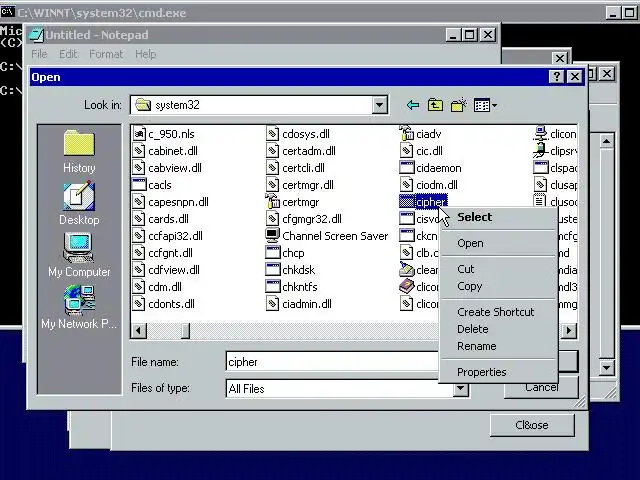Screen dimensions: 640x480
Task: Open History in the places bar
Action: pos(79,151)
